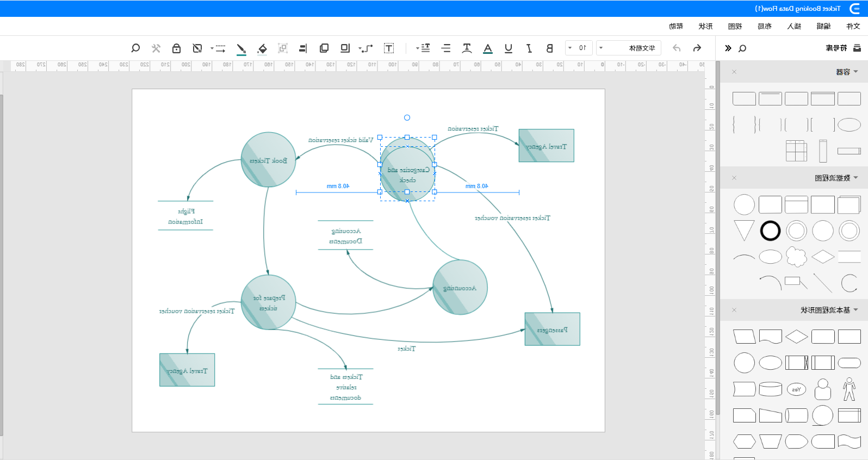Pick the inverted triangle shape
This screenshot has height=460, width=868.
[744, 231]
